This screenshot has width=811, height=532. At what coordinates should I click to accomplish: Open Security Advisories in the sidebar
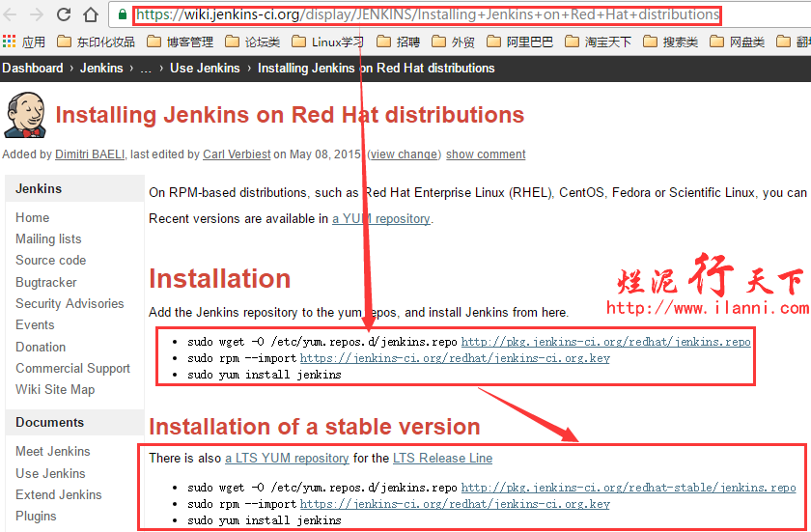[70, 303]
